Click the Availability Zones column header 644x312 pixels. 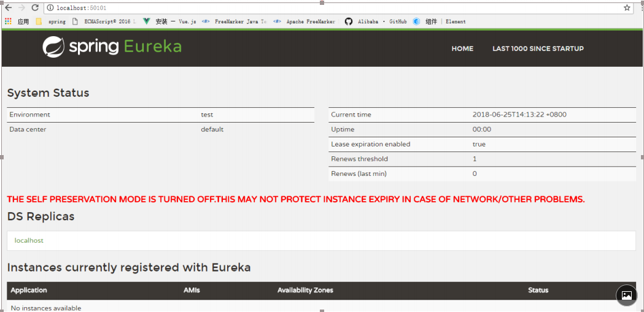point(305,290)
